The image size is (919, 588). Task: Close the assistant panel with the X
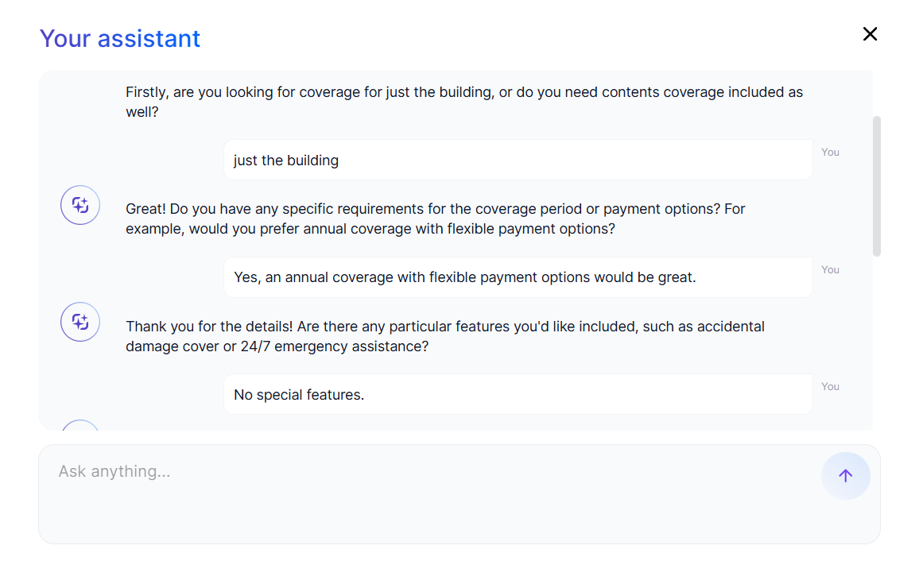tap(870, 33)
